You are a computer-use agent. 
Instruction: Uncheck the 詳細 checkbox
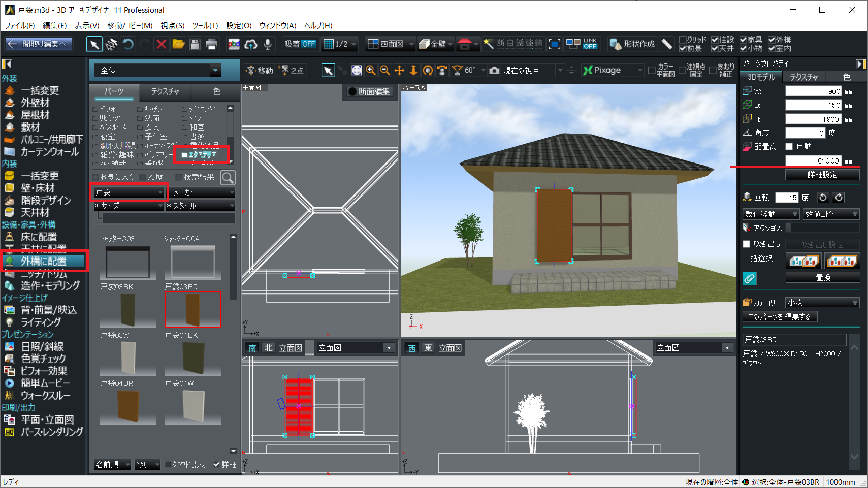[217, 464]
